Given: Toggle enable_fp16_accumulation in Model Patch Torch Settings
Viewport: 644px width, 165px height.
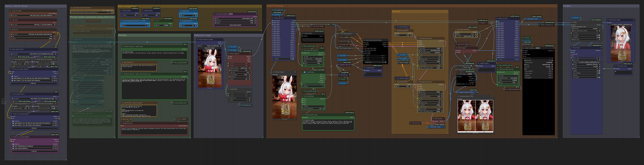Looking at the screenshot, I should coord(54,64).
